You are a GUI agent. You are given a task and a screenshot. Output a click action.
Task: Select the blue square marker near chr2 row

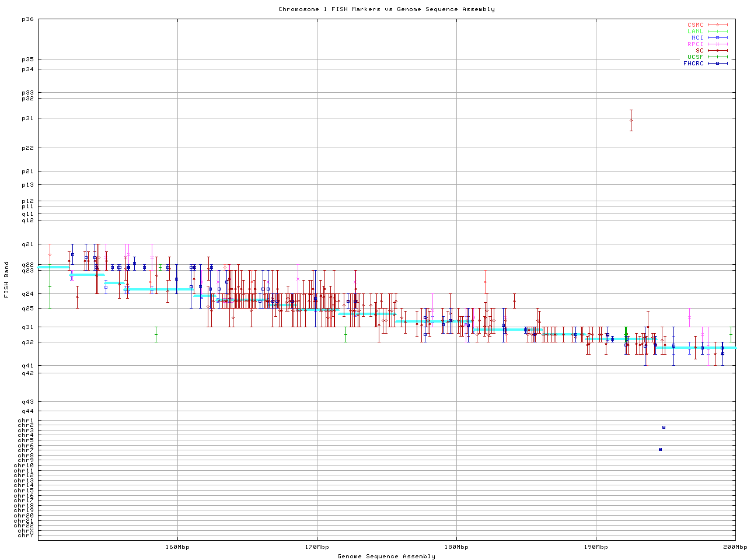664,427
